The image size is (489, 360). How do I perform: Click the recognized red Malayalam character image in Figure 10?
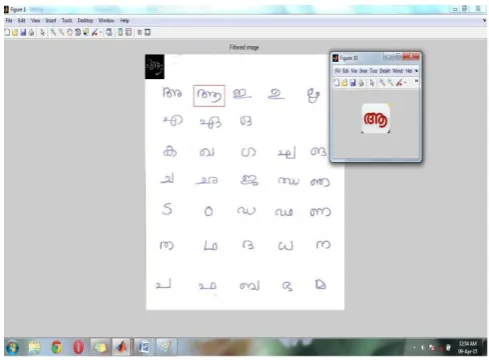pyautogui.click(x=376, y=118)
